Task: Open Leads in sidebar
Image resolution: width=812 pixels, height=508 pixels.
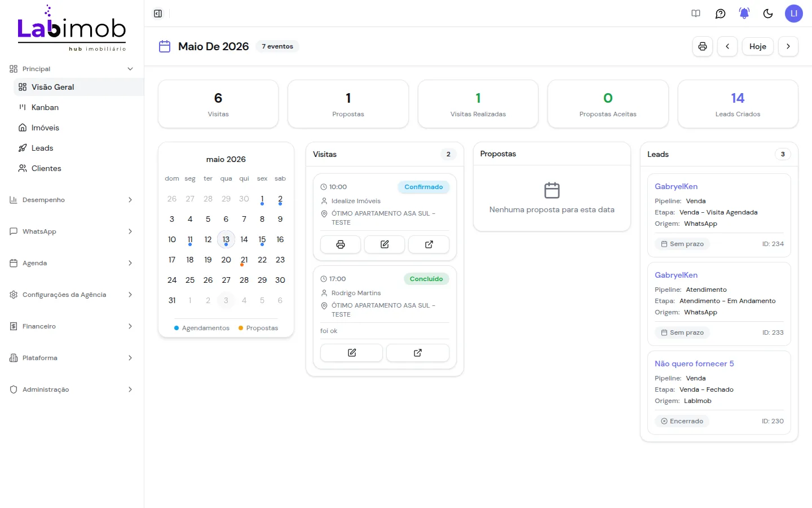Action: (78, 148)
